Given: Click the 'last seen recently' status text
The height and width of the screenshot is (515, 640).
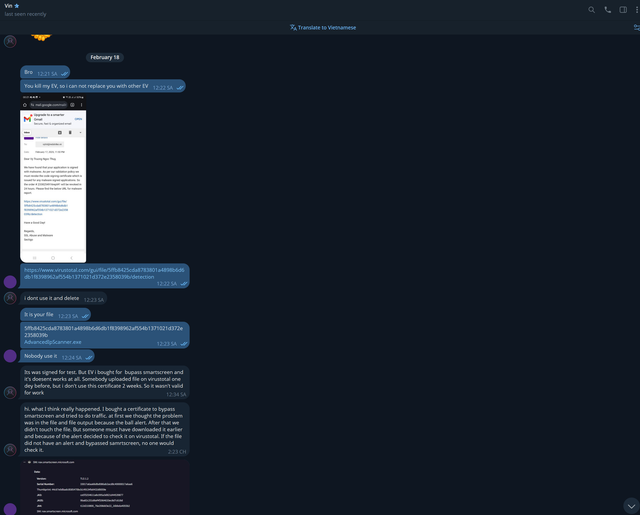Looking at the screenshot, I should (25, 14).
